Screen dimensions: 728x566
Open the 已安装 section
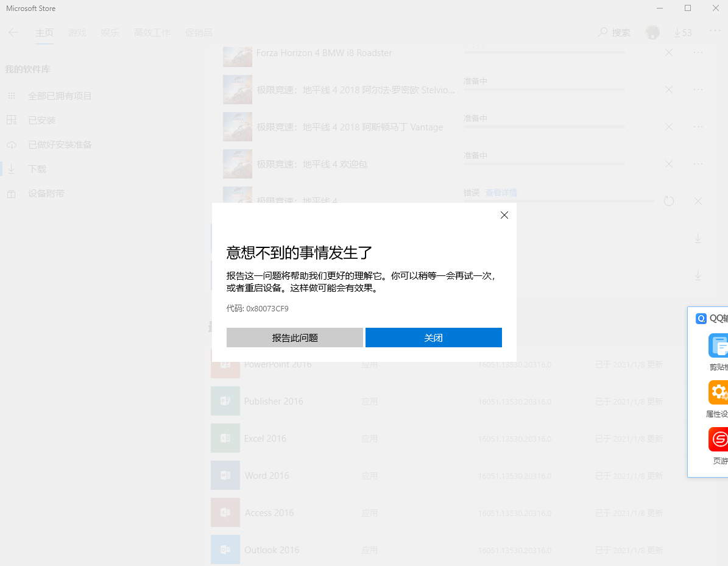click(x=46, y=120)
